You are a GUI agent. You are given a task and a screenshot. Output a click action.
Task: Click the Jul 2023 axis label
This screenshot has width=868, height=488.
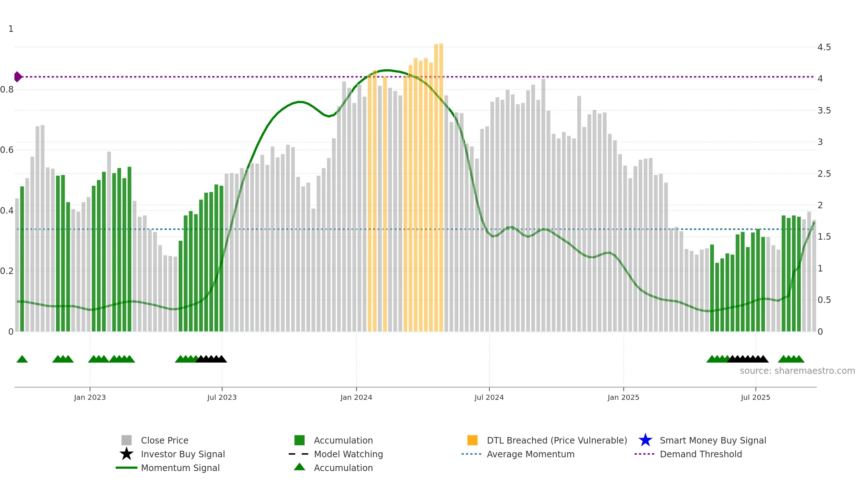coord(222,397)
